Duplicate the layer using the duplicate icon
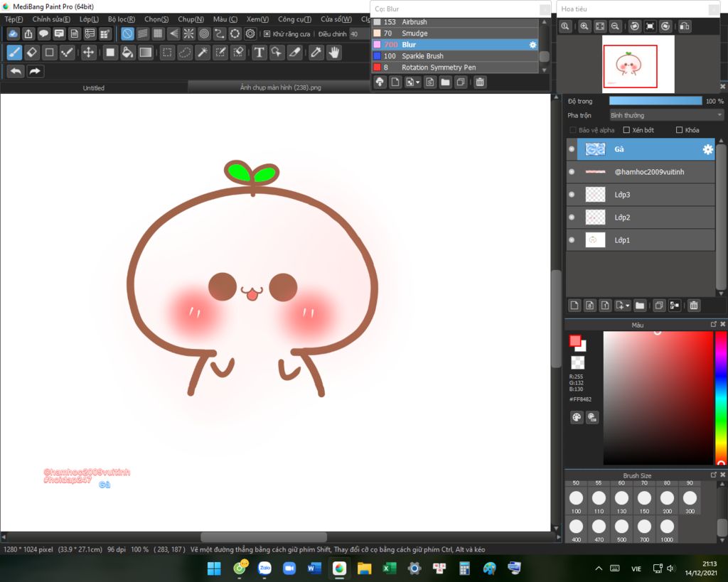The width and height of the screenshot is (728, 582). tap(659, 306)
